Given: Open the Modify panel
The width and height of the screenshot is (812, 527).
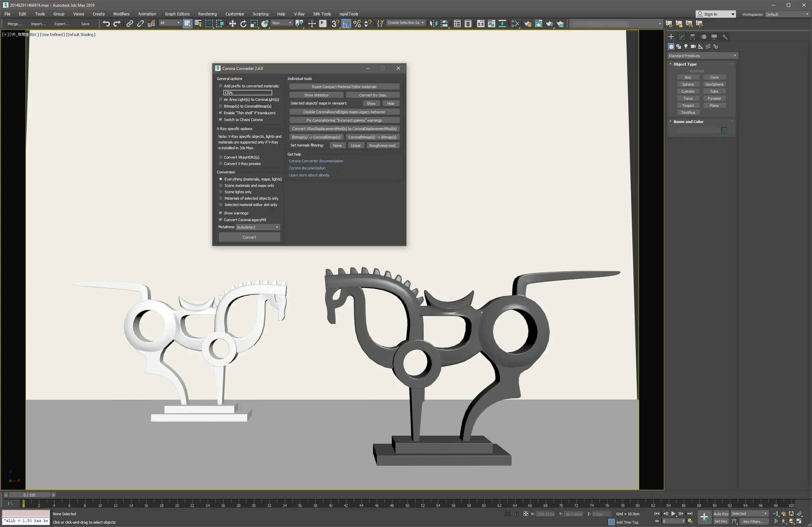Looking at the screenshot, I should tap(681, 37).
